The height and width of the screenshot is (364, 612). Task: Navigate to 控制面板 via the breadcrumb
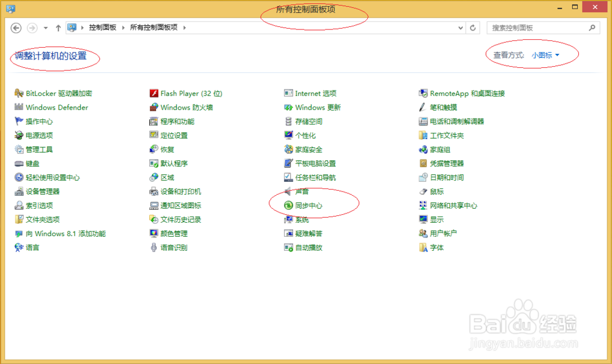click(102, 28)
